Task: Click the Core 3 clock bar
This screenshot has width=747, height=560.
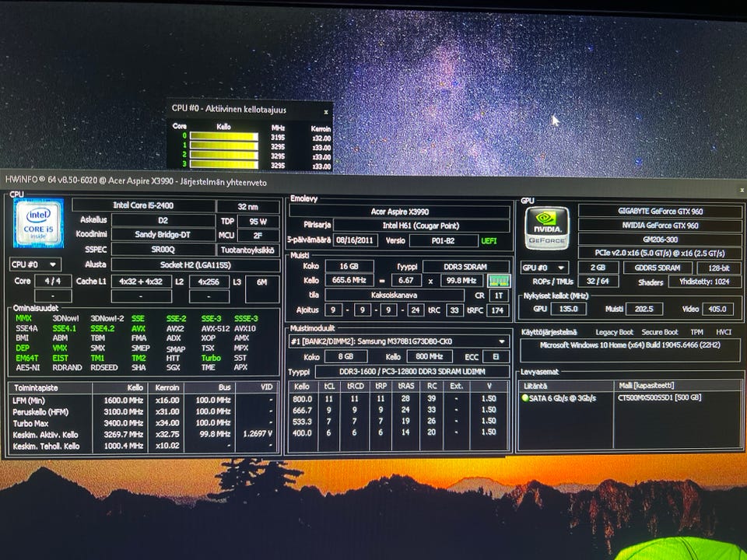Action: pyautogui.click(x=224, y=164)
